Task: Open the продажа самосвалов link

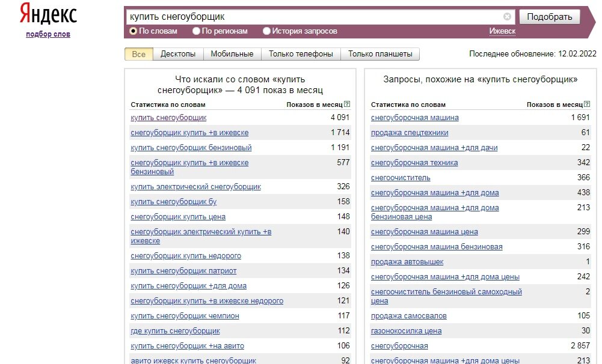Action: [408, 316]
